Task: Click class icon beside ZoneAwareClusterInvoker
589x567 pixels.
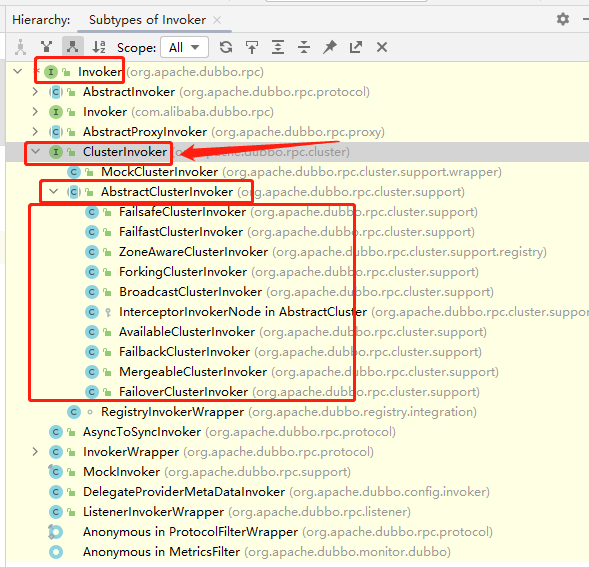Action: [92, 252]
